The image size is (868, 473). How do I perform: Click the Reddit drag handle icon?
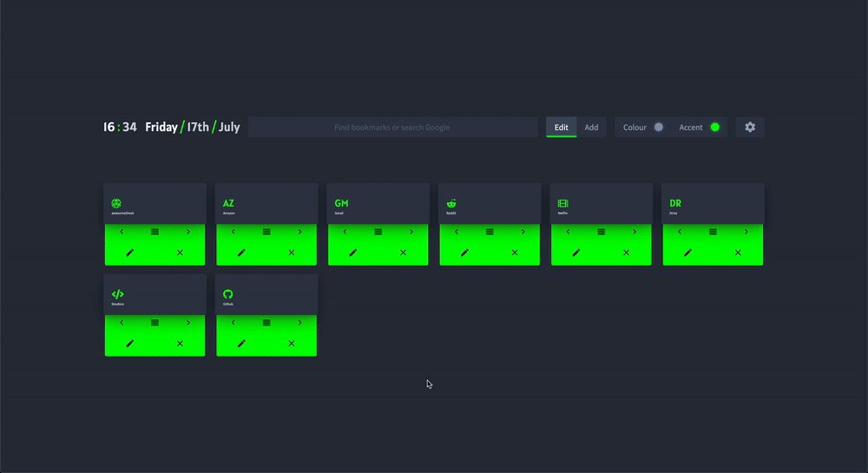coord(490,232)
